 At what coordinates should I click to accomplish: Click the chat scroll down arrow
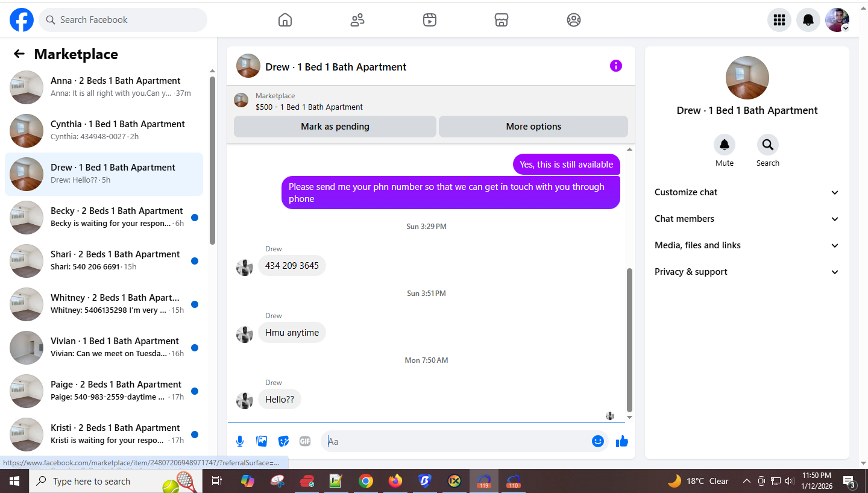click(630, 417)
